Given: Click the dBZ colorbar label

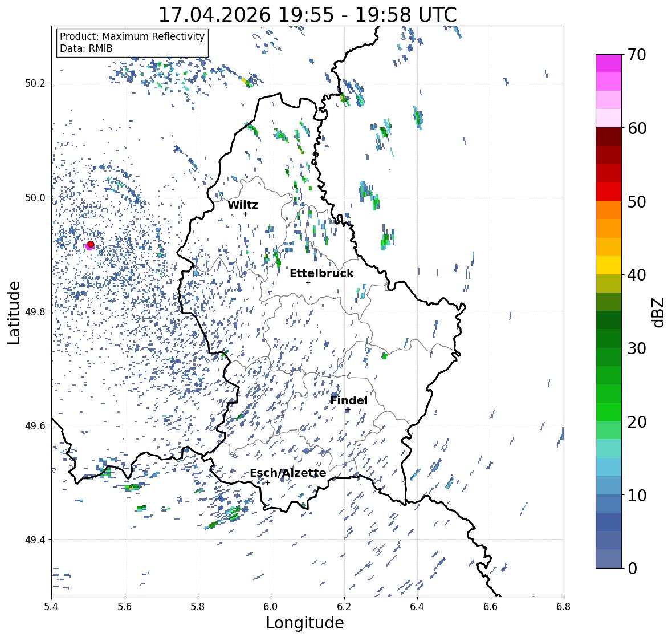Looking at the screenshot, I should coord(658,312).
